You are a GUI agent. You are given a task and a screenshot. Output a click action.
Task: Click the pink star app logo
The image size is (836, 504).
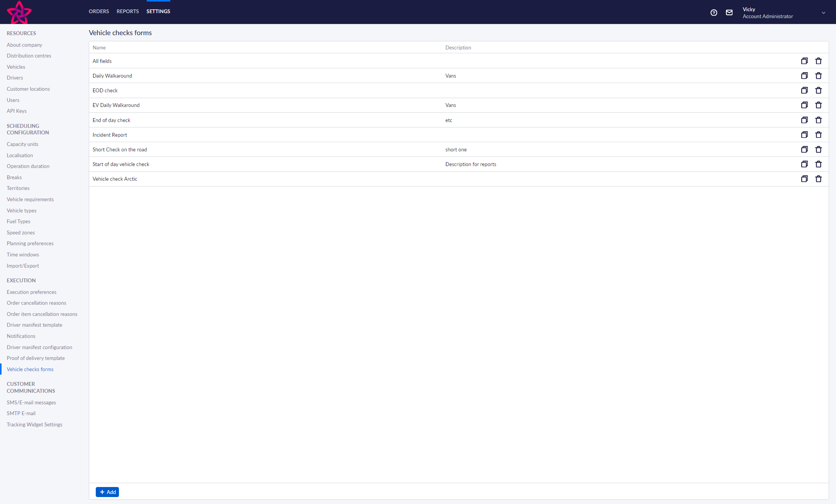click(x=19, y=12)
